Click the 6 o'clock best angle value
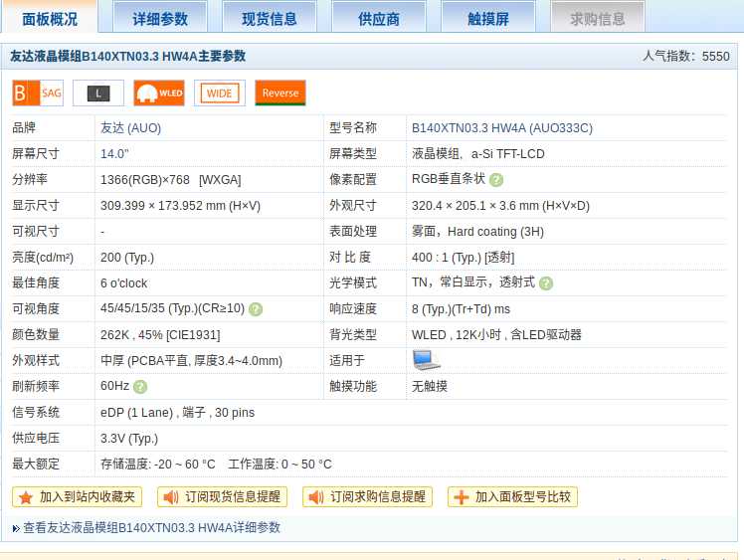The width and height of the screenshot is (744, 560). [124, 283]
